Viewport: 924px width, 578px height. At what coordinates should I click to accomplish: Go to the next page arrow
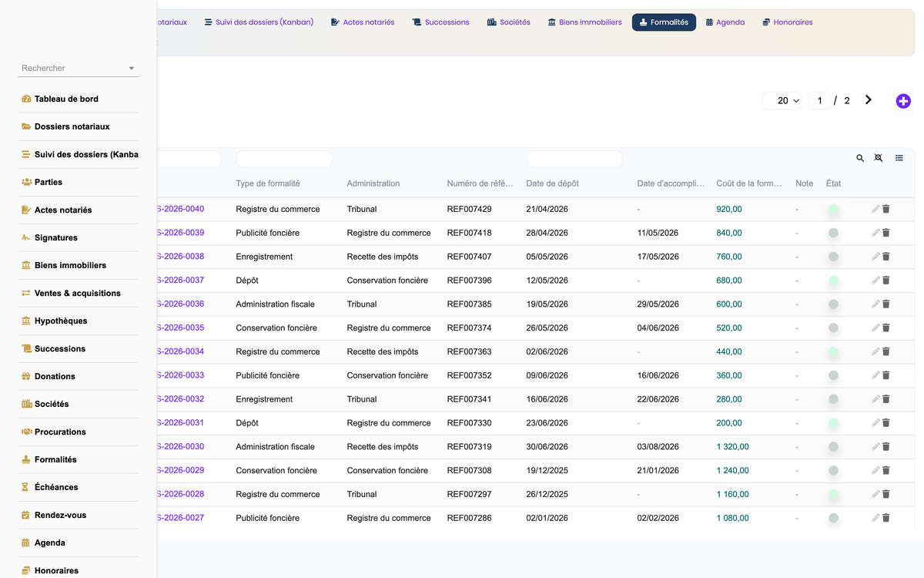coord(869,100)
